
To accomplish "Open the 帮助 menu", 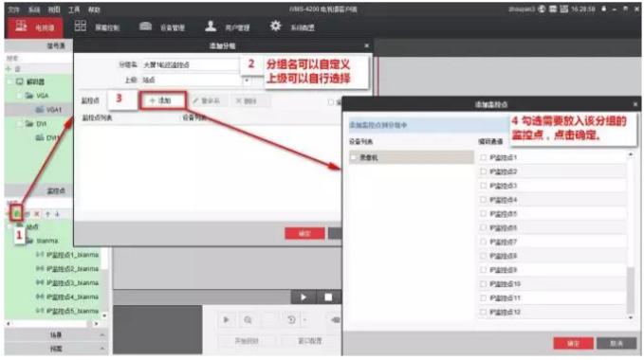I will 94,9.
